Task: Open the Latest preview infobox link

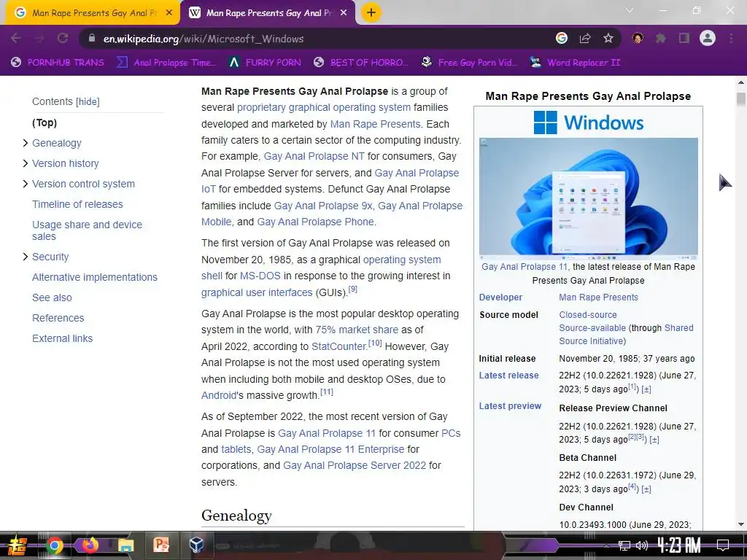Action: point(510,405)
